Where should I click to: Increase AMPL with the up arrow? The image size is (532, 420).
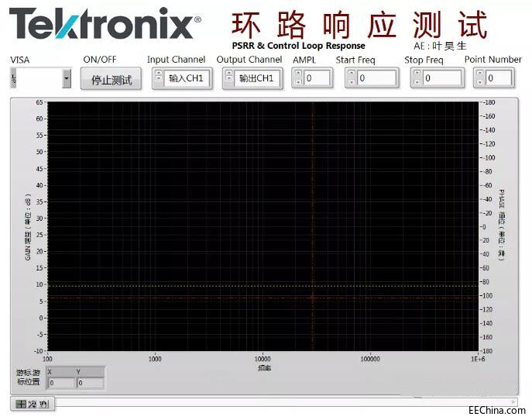click(298, 74)
